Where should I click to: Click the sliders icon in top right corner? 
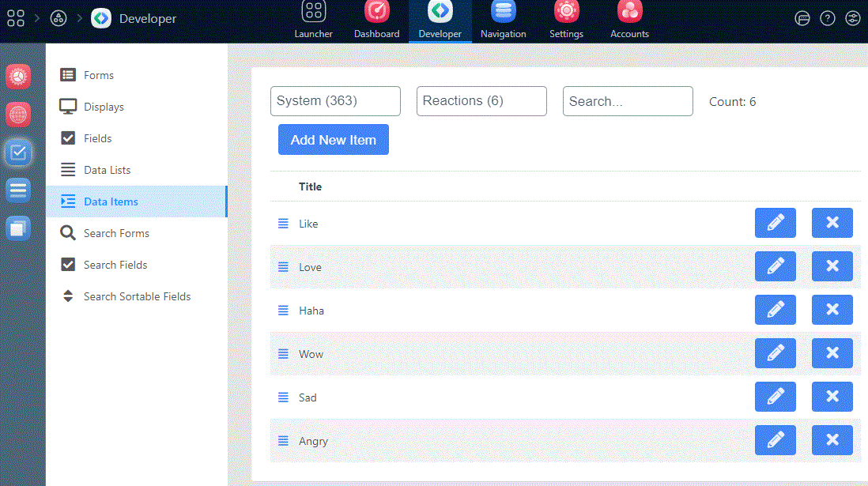pos(852,18)
